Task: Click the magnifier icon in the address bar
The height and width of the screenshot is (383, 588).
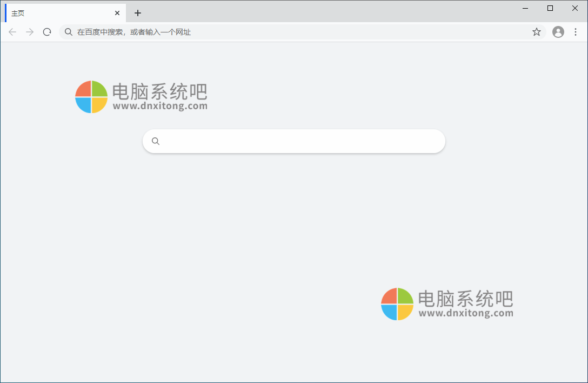Action: pos(68,32)
